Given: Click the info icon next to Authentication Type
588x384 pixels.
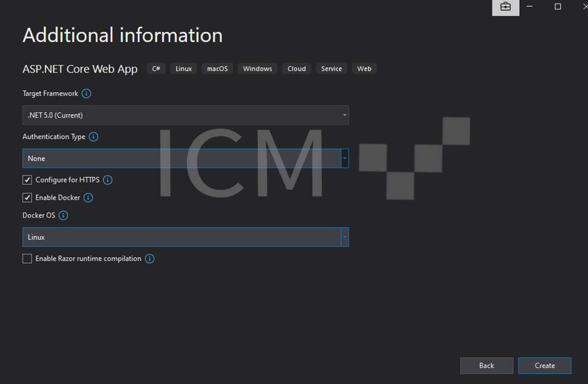Looking at the screenshot, I should click(x=94, y=137).
